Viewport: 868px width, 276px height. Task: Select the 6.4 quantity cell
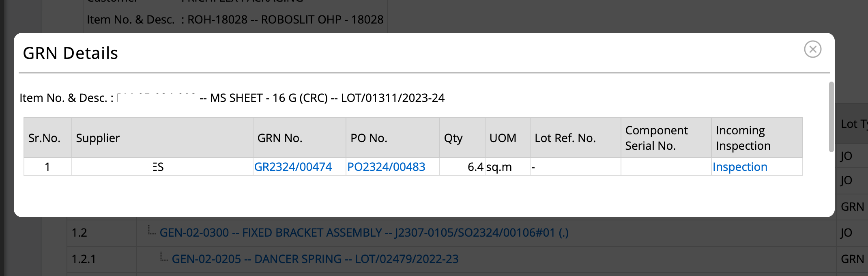(462, 167)
